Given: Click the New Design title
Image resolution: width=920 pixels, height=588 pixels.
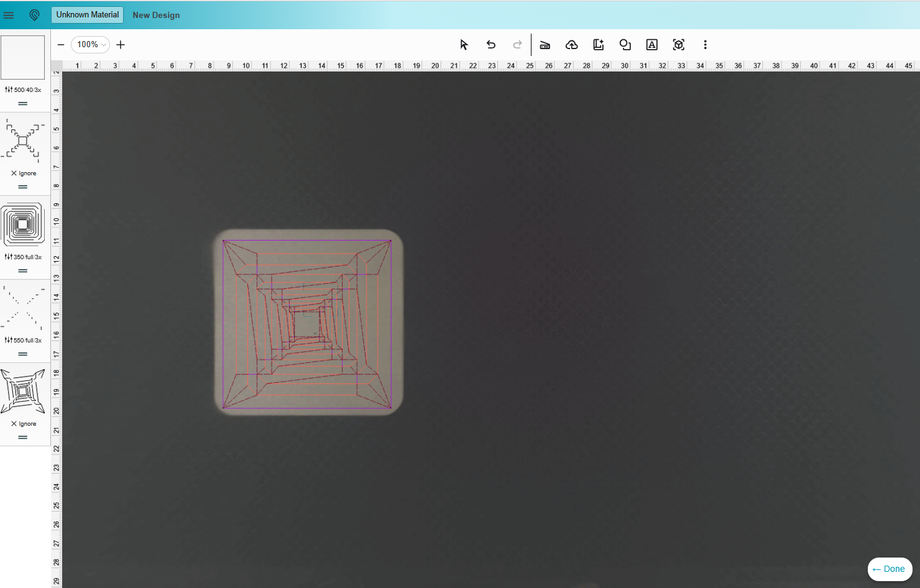Looking at the screenshot, I should coord(156,15).
